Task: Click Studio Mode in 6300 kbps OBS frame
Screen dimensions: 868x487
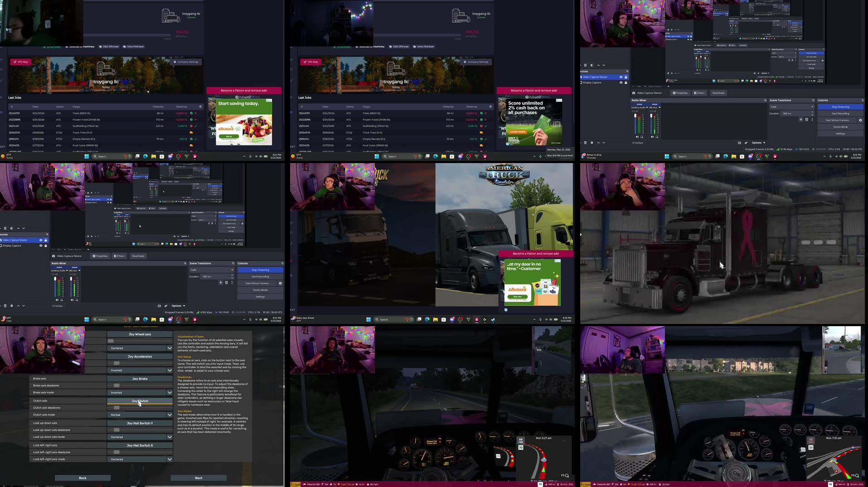Action: (260, 290)
